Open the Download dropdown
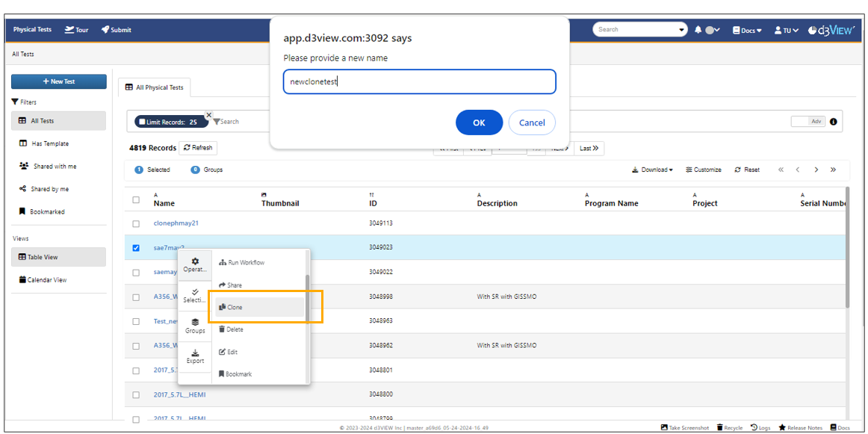 tap(652, 170)
